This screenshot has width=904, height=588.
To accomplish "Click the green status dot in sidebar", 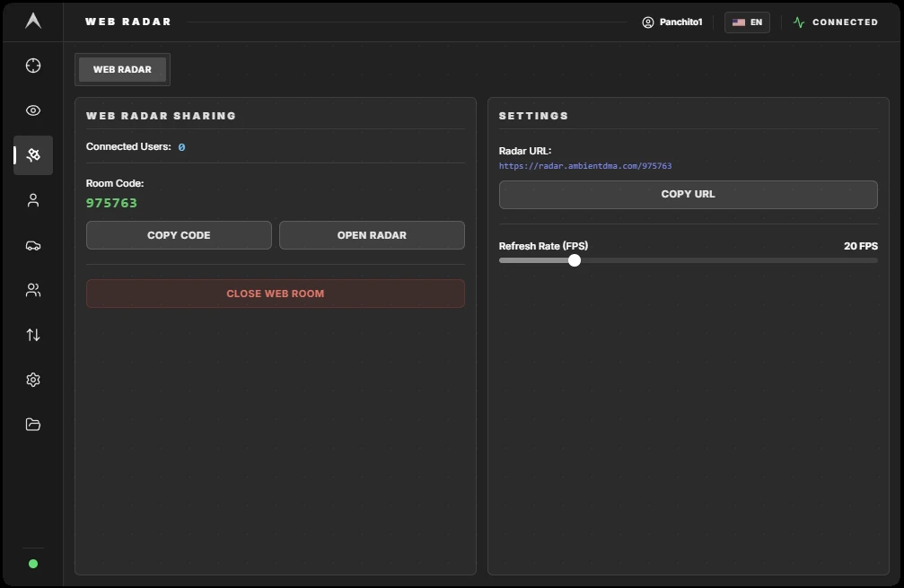I will click(x=33, y=564).
